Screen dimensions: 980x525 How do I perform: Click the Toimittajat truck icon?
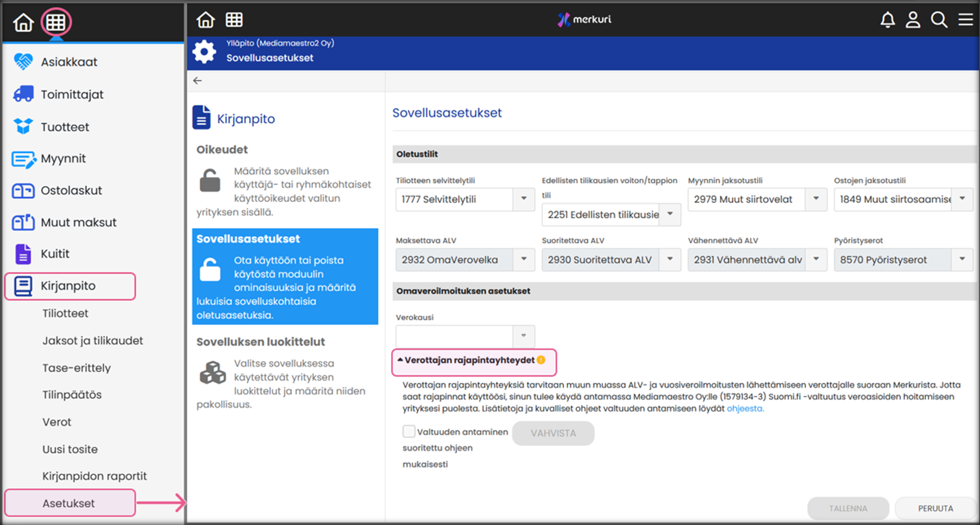[23, 94]
